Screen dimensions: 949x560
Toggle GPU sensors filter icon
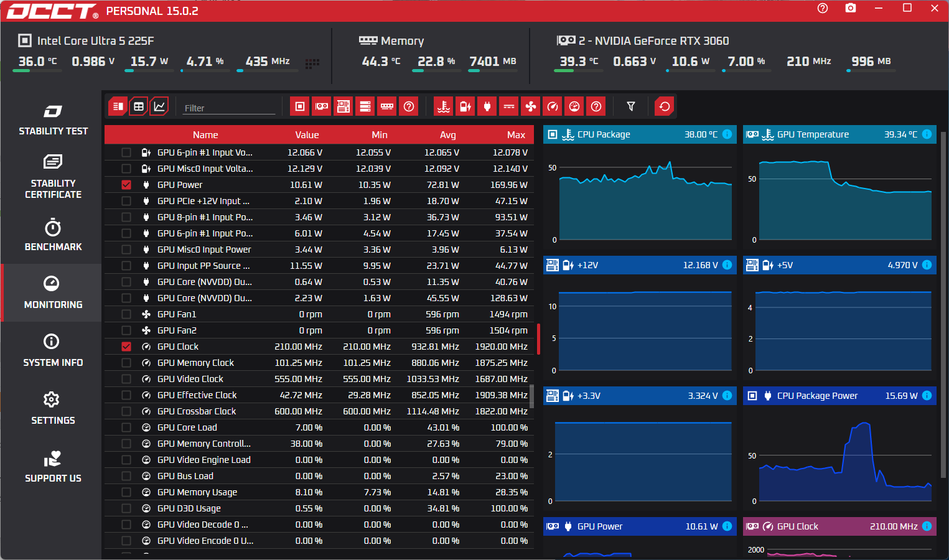(322, 106)
